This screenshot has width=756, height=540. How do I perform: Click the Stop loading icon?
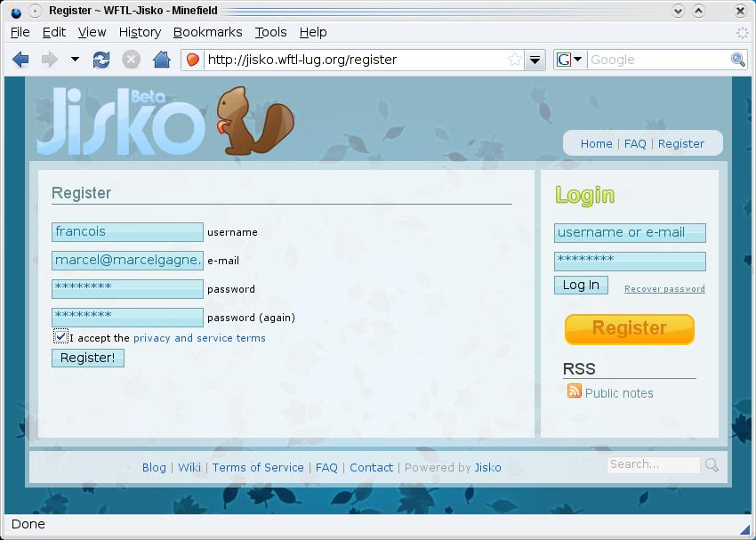pos(131,60)
